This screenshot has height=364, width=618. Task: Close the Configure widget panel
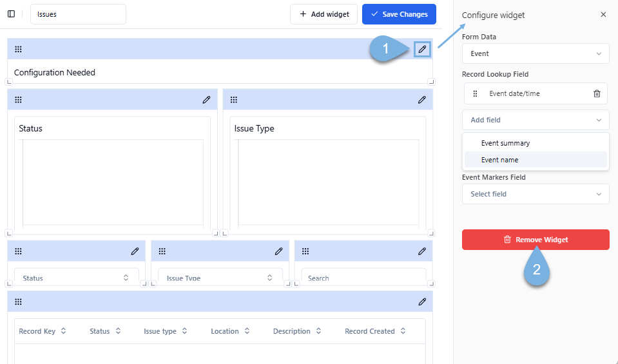(603, 15)
